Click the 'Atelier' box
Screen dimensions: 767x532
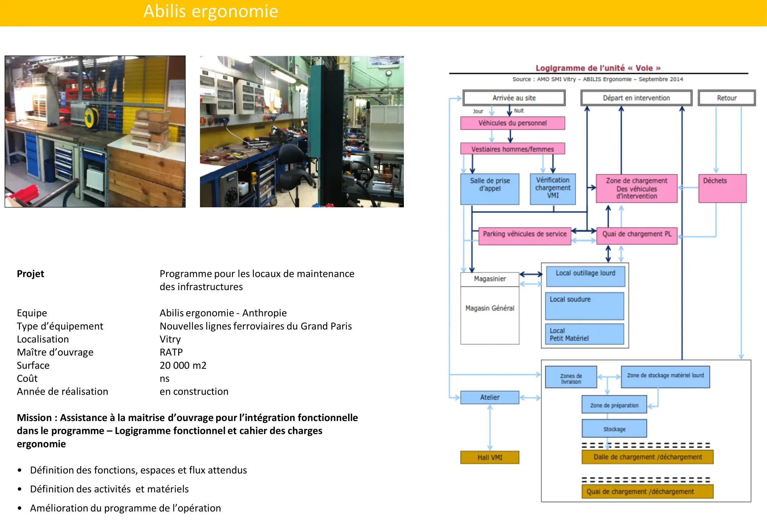click(x=490, y=397)
